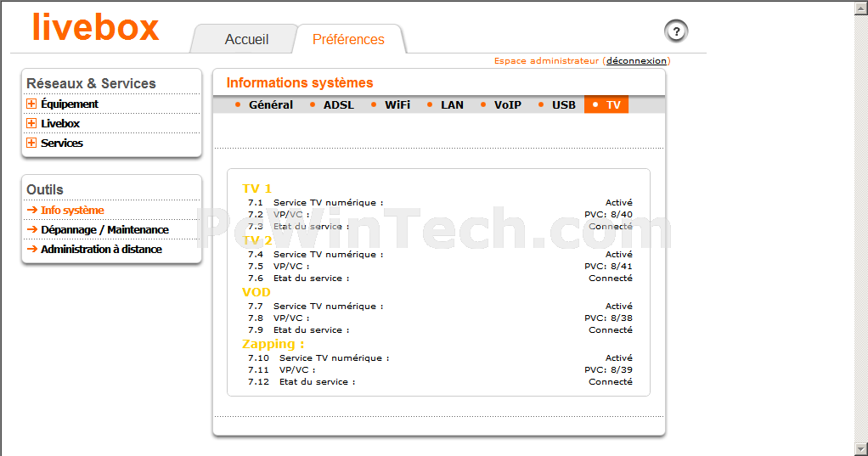
Task: Click row 7.7 Service TV numérique label
Action: (329, 306)
